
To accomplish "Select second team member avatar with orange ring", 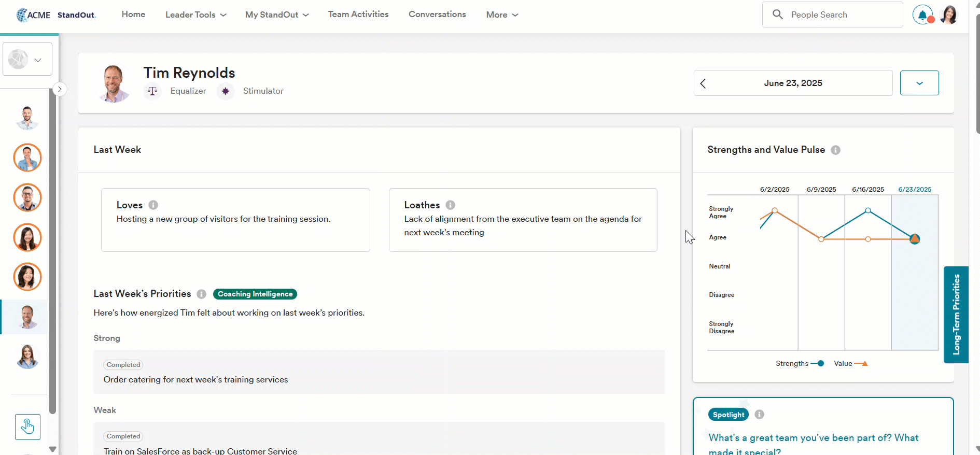I will click(x=27, y=158).
